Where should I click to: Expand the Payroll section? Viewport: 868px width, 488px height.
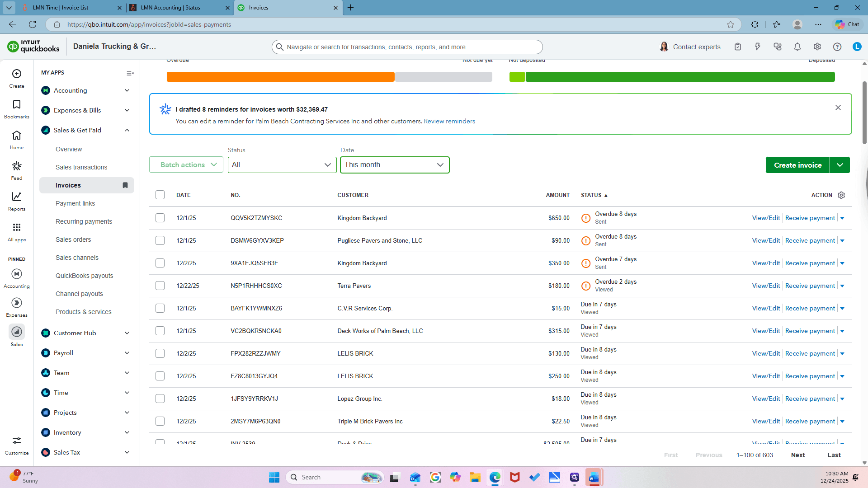click(x=127, y=353)
